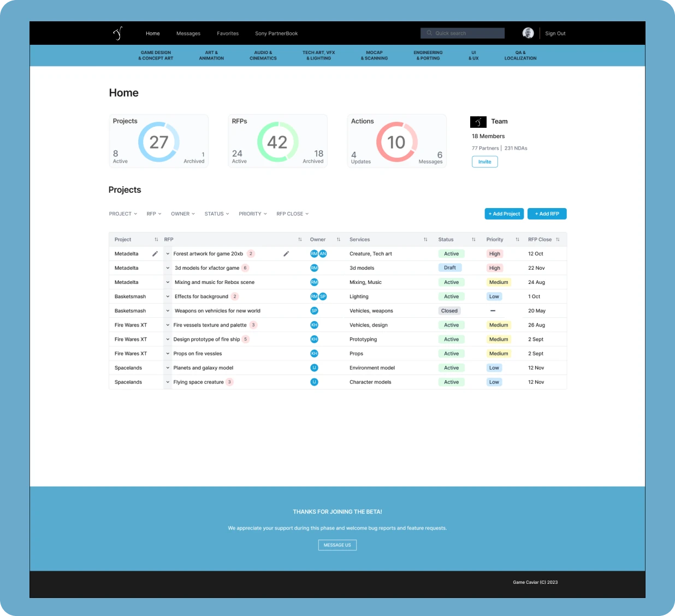Sort the table by Project column

click(x=156, y=240)
